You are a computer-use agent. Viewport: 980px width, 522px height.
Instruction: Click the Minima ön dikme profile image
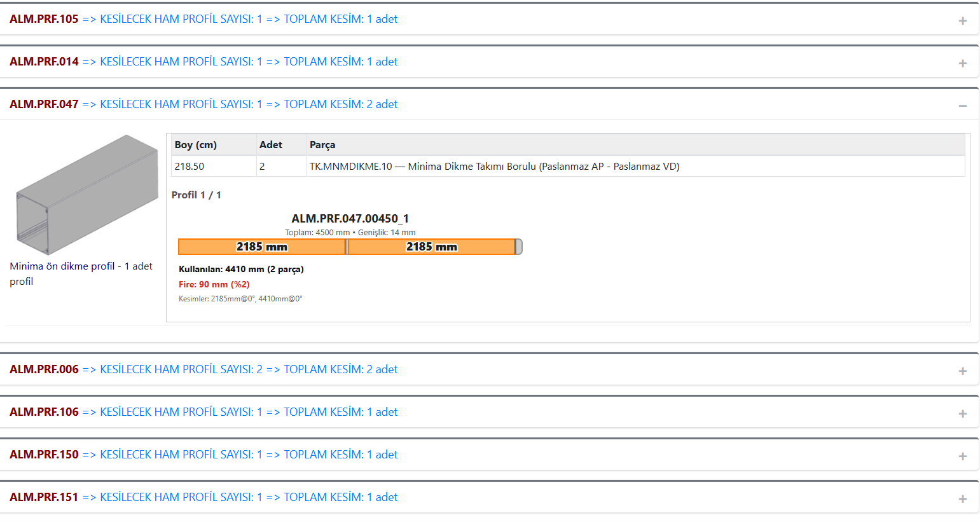tap(87, 195)
